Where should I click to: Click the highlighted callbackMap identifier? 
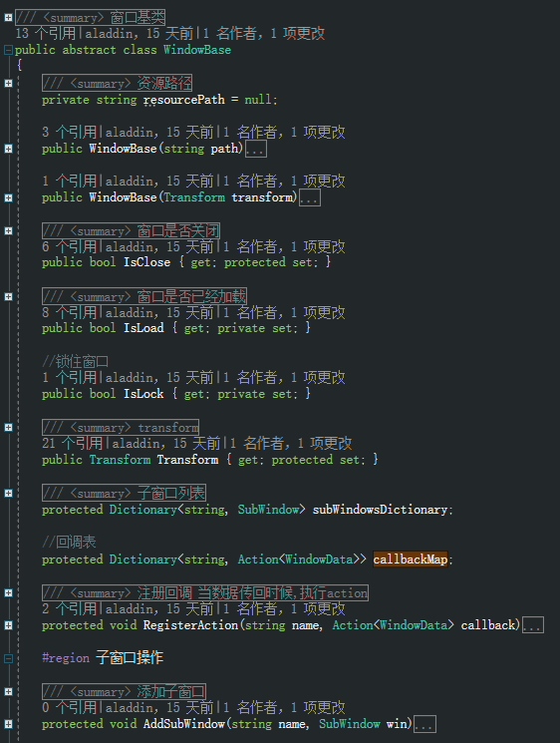pos(410,559)
